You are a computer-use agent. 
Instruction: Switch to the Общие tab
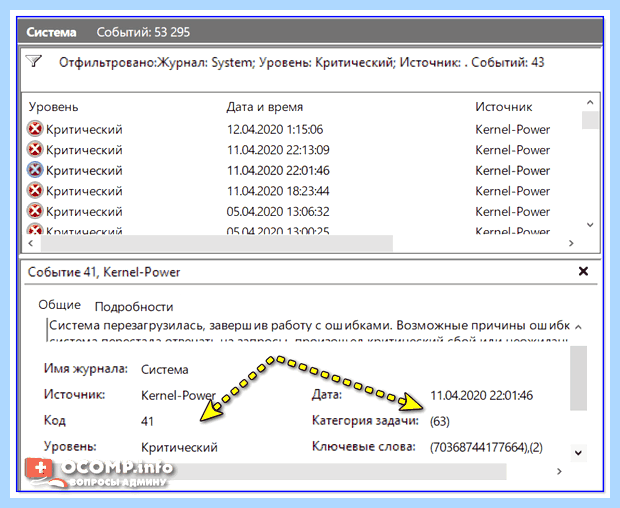tap(59, 305)
